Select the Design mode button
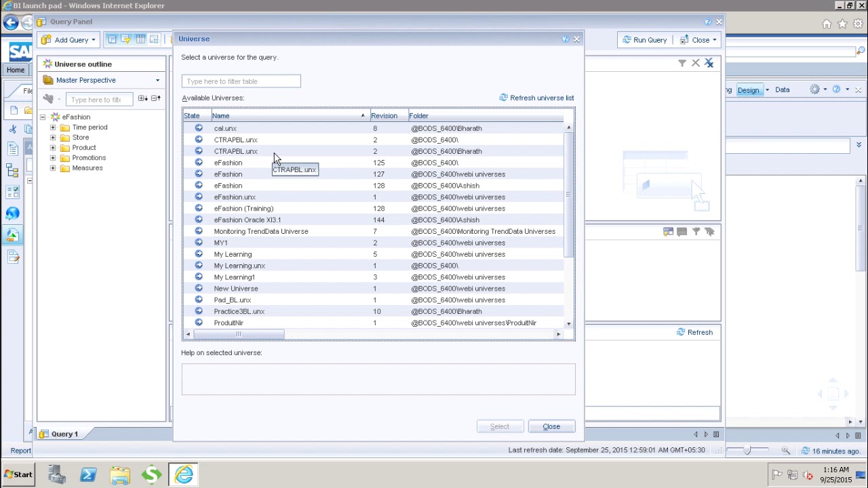 (x=748, y=90)
